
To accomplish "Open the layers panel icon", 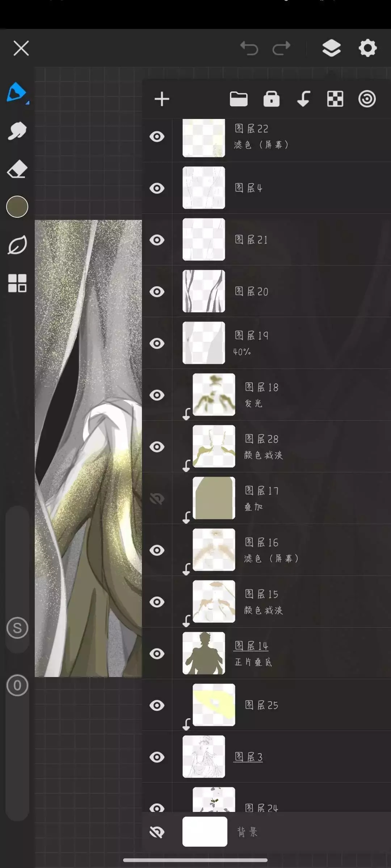I will point(331,48).
